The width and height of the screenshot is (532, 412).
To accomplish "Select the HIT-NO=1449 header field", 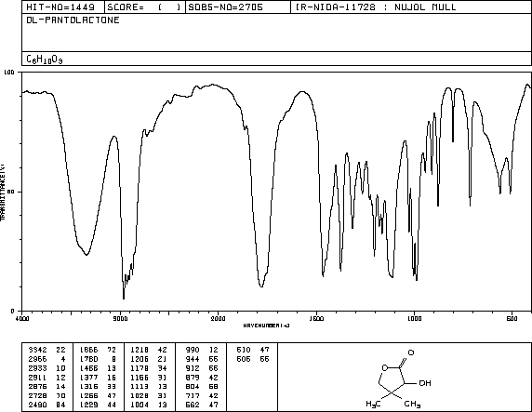I will click(x=63, y=7).
